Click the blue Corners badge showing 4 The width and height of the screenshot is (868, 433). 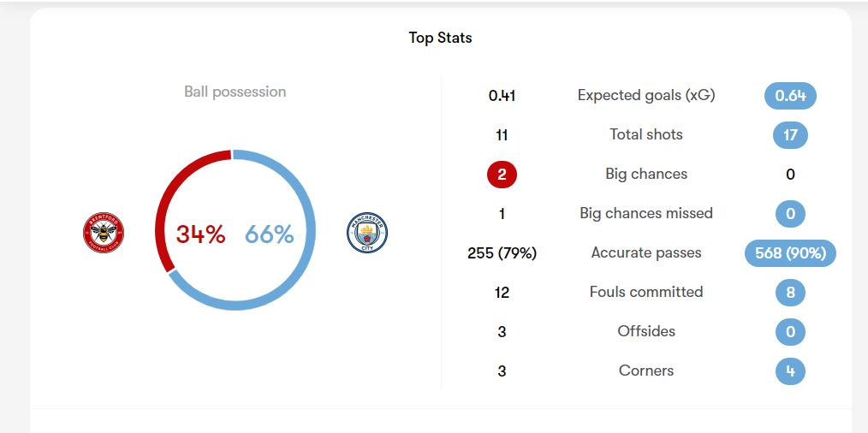790,371
